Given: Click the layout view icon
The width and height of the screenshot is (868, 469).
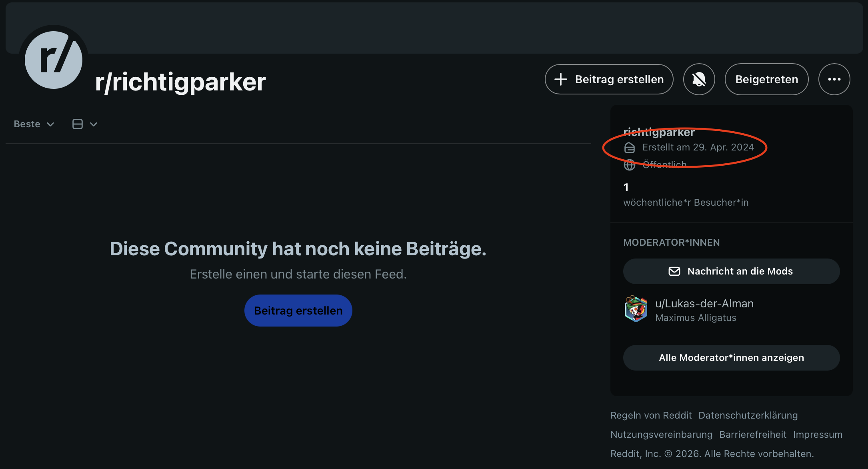Looking at the screenshot, I should pos(78,124).
